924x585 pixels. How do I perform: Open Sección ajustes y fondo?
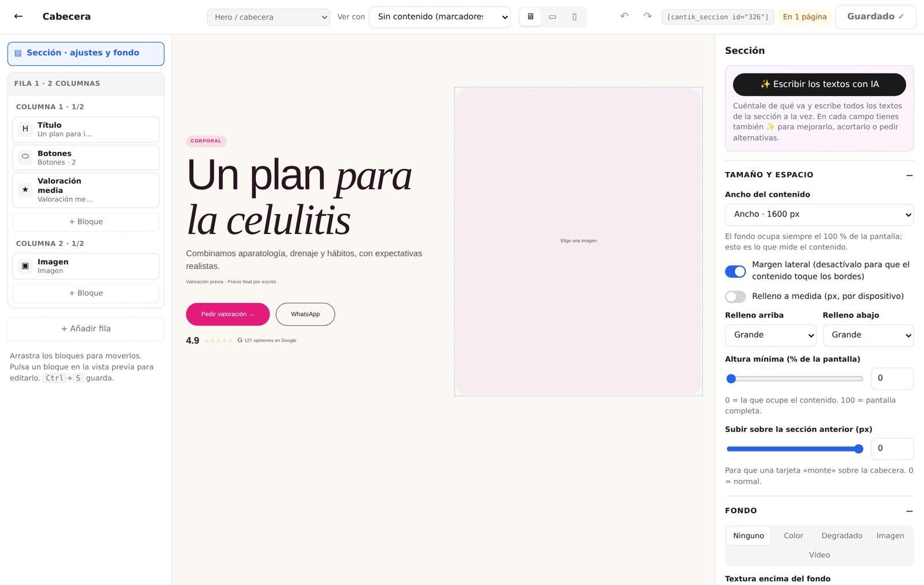coord(86,53)
